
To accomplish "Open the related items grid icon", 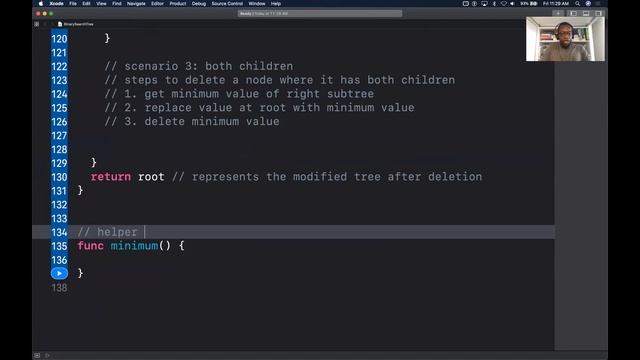I will point(37,24).
